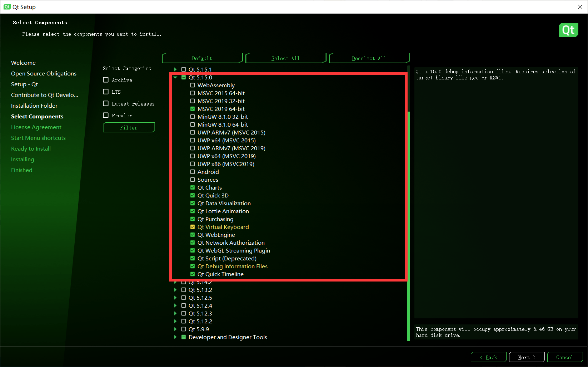This screenshot has height=367, width=588.
Task: Click the Qt Setup title bar icon
Action: 7,7
